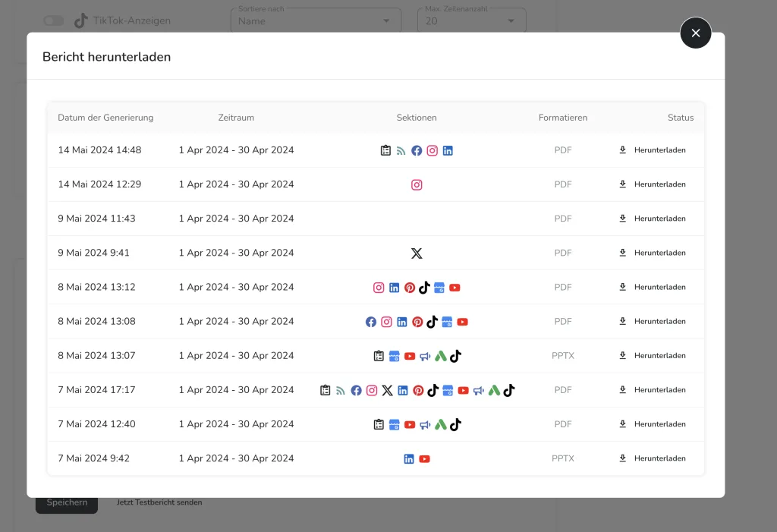Click the Instagram icon in 14 Mai 12:29 row
This screenshot has width=777, height=532.
(x=417, y=185)
